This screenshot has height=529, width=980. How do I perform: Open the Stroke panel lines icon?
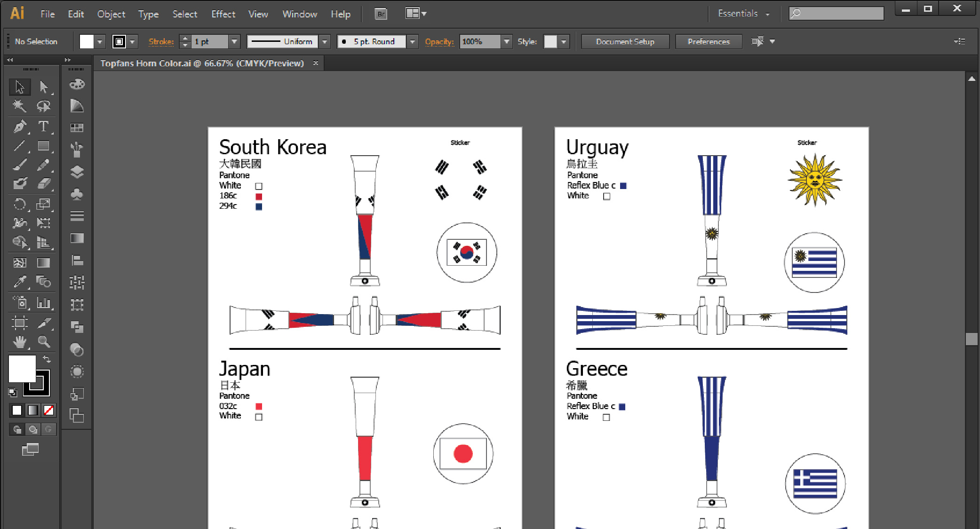pos(77,216)
